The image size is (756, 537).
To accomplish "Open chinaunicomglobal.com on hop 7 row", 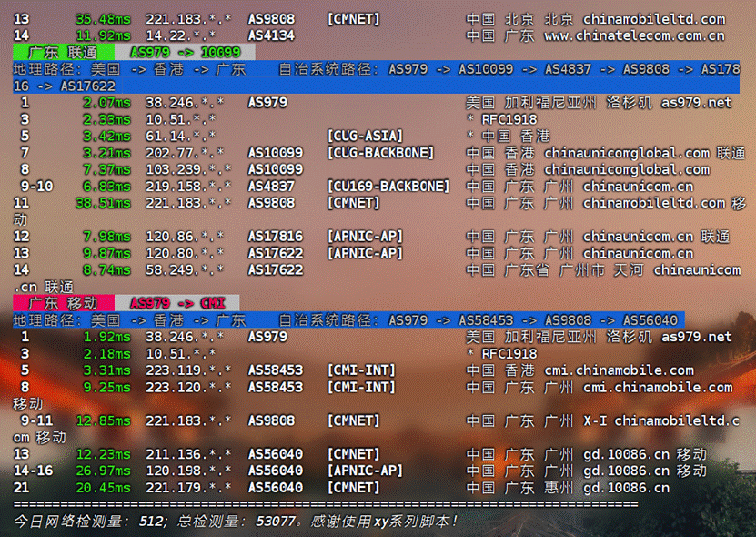I will (x=627, y=153).
